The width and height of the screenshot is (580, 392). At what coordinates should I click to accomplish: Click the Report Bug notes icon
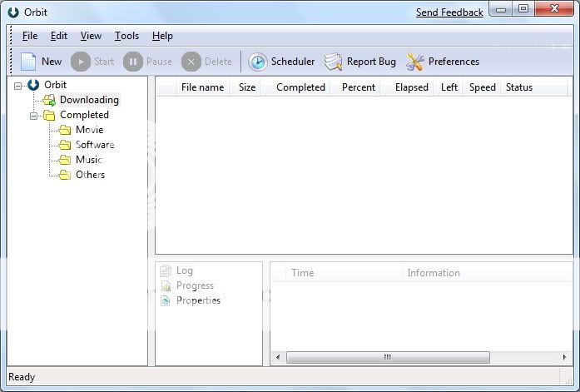334,62
